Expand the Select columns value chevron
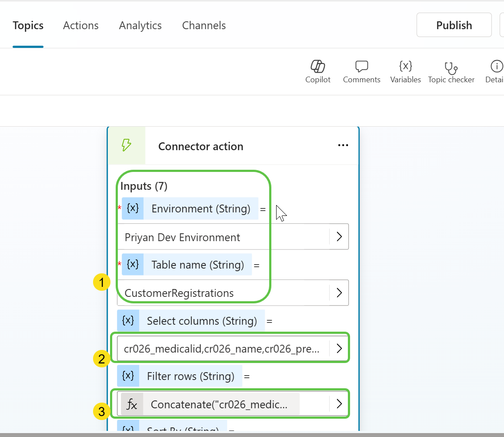This screenshot has width=504, height=437. click(x=339, y=349)
